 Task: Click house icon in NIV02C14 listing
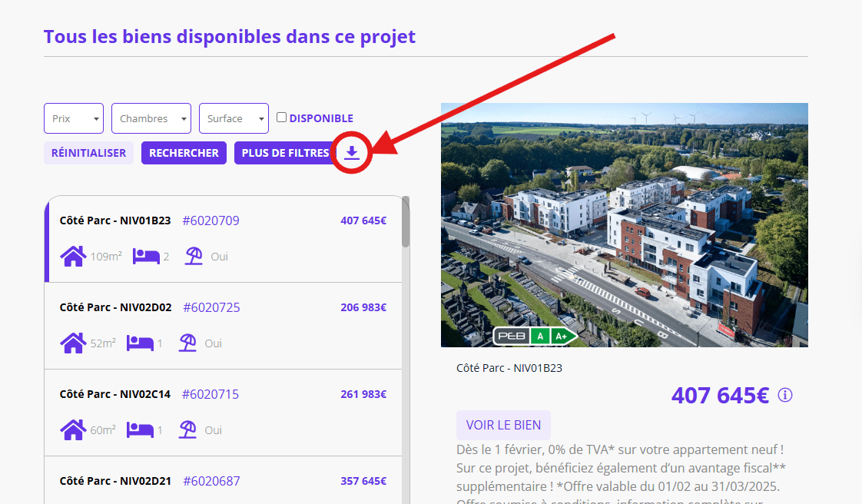tap(73, 429)
